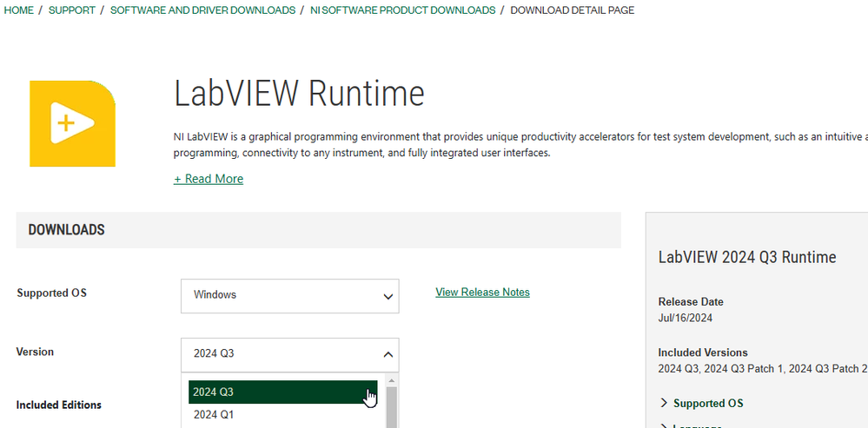The height and width of the screenshot is (428, 868).
Task: Click the LabVIEW 2024 Q3 Runtime heading
Action: tap(747, 257)
